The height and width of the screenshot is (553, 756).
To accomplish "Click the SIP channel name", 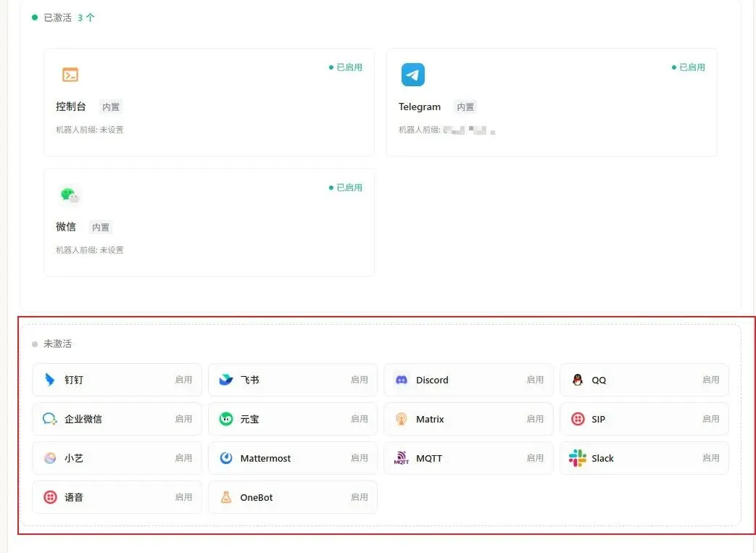I will pyautogui.click(x=598, y=419).
